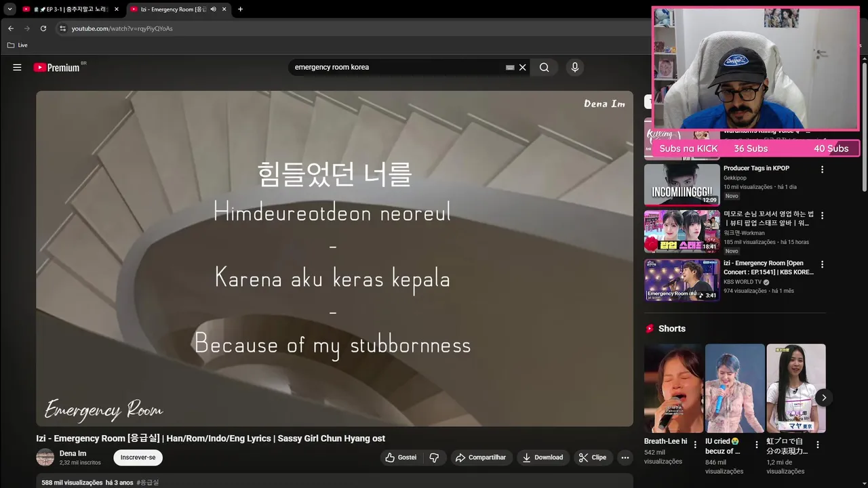Image resolution: width=868 pixels, height=488 pixels.
Task: Mute the Izi tab via speaker icon
Action: tap(213, 9)
